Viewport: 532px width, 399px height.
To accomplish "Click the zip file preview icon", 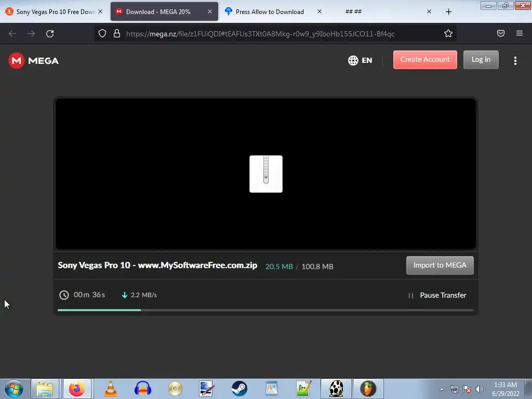I will click(x=266, y=174).
